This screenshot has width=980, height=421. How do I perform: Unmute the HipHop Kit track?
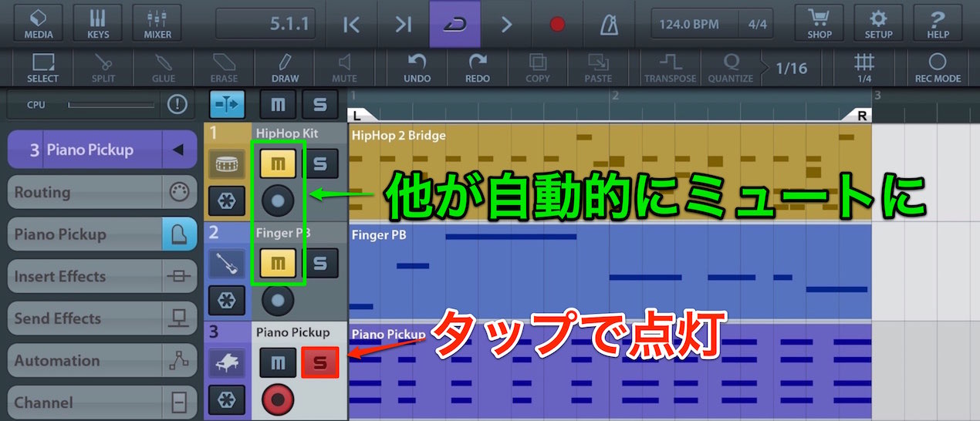click(x=278, y=163)
